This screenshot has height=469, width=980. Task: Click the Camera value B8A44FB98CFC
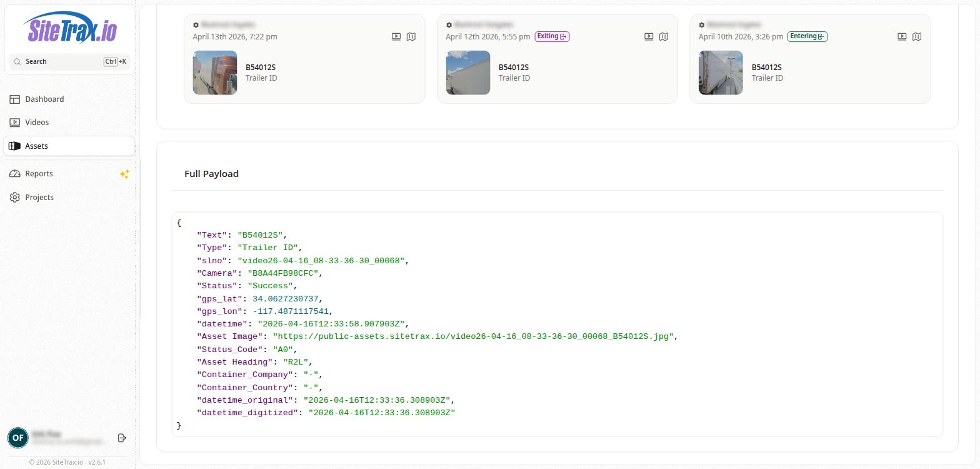[284, 273]
